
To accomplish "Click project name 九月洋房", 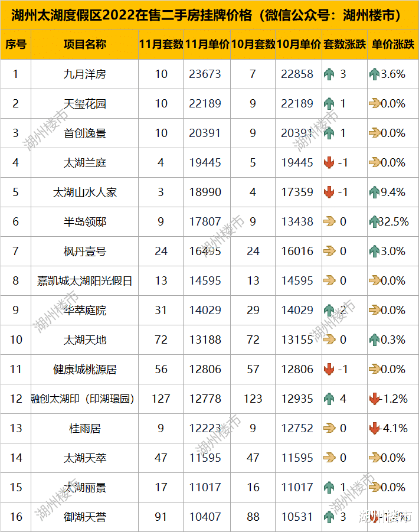I will (85, 74).
